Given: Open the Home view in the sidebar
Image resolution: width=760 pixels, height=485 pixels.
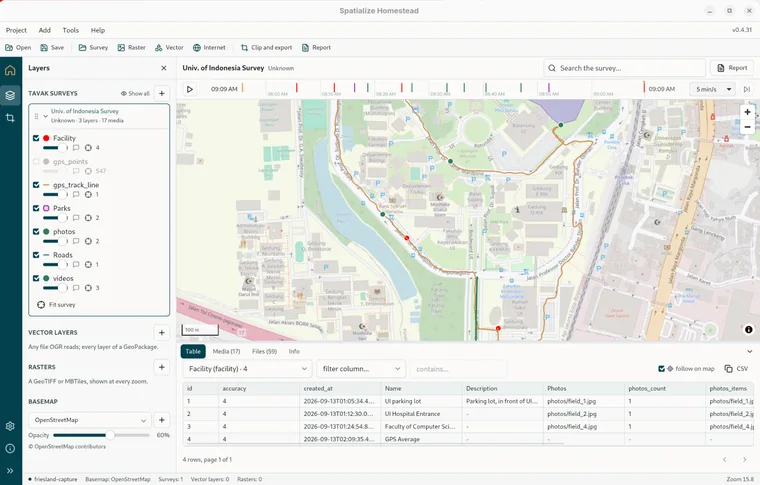Looking at the screenshot, I should point(10,71).
